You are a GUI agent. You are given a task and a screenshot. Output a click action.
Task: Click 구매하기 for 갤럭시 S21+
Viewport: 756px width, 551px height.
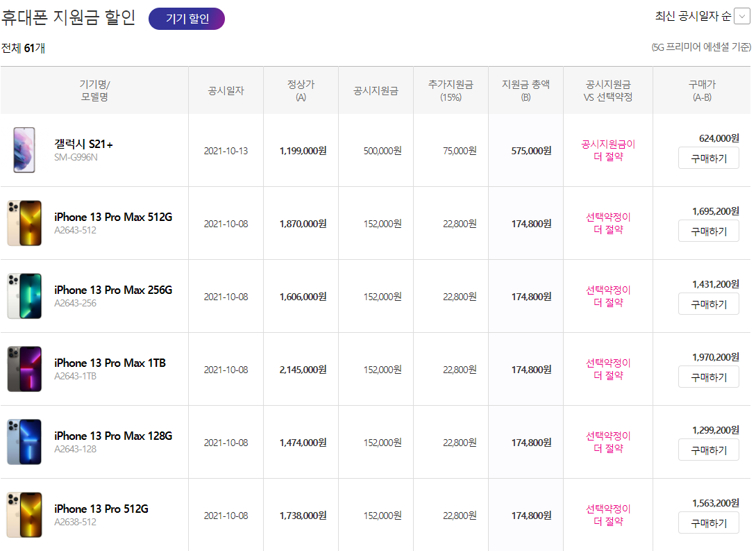click(708, 158)
